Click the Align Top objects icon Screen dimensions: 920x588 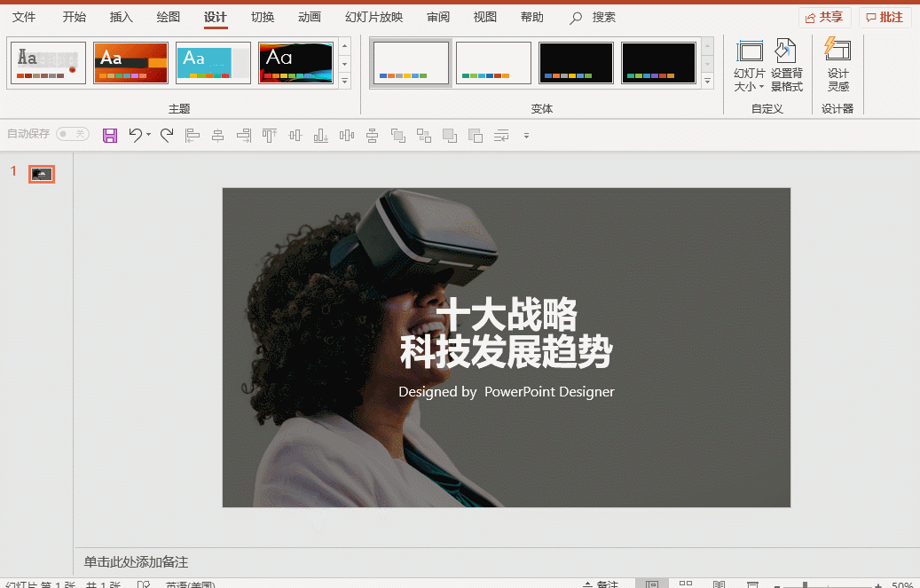[270, 136]
